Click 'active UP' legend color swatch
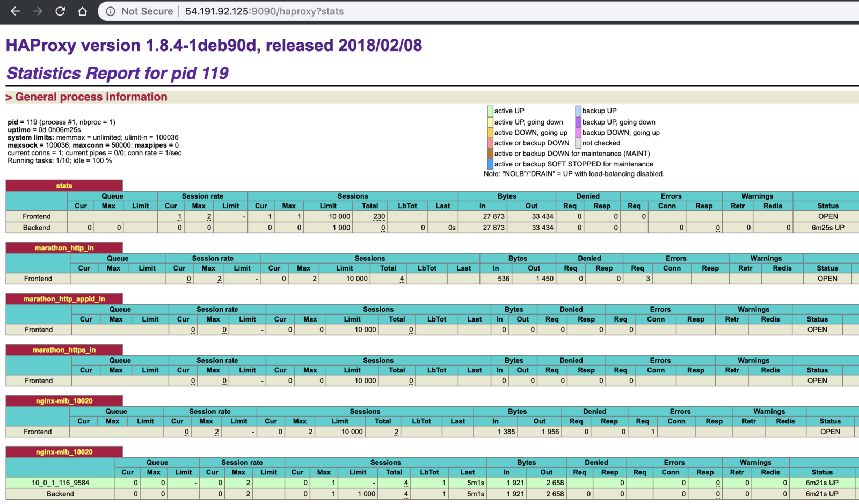 (x=490, y=111)
